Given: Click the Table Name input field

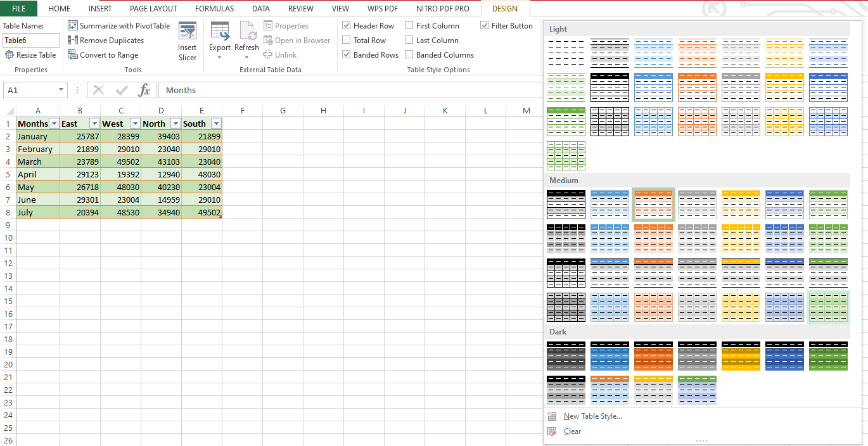Looking at the screenshot, I should pyautogui.click(x=31, y=39).
